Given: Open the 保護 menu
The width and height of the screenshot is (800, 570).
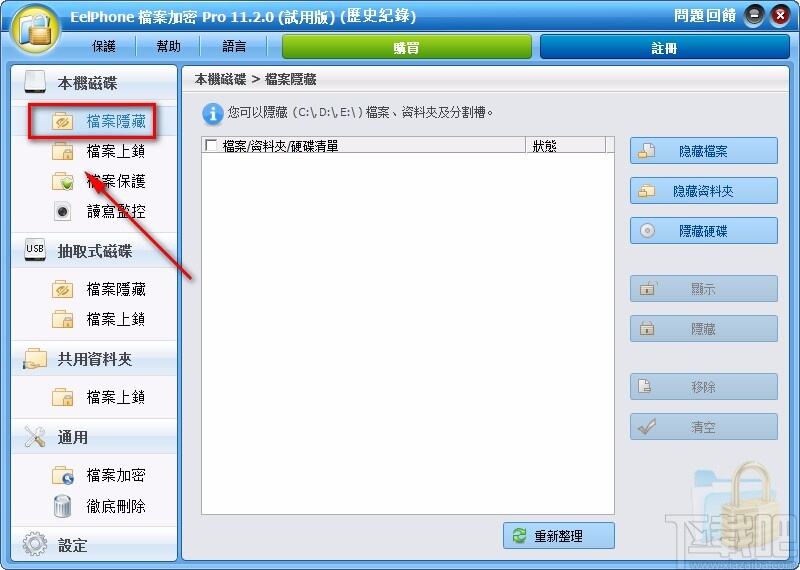Looking at the screenshot, I should [x=104, y=47].
